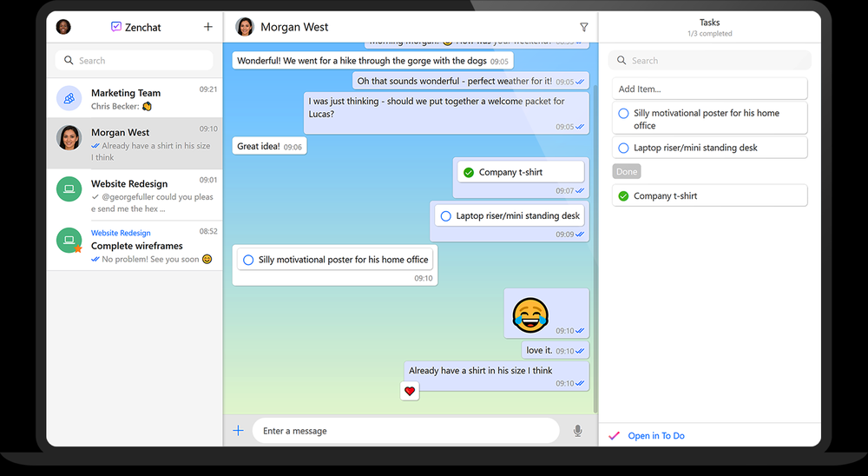Open Morgan West header profile photo
Viewport: 868px width, 476px height.
click(245, 27)
